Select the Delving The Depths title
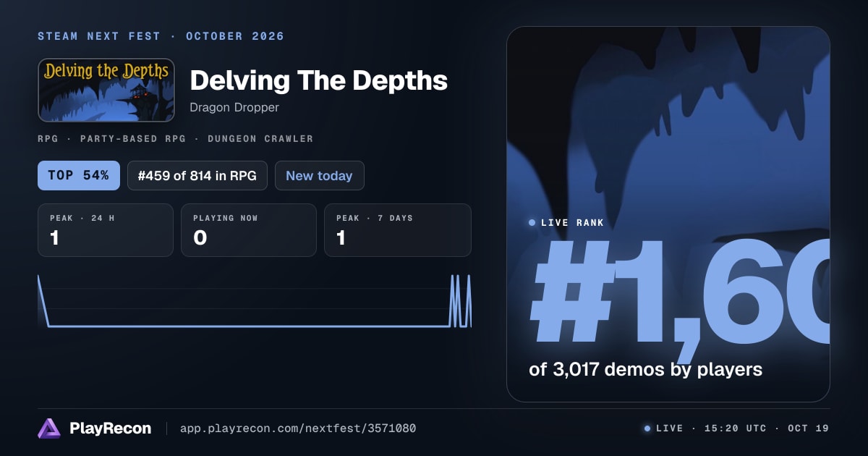The height and width of the screenshot is (456, 868). [319, 80]
